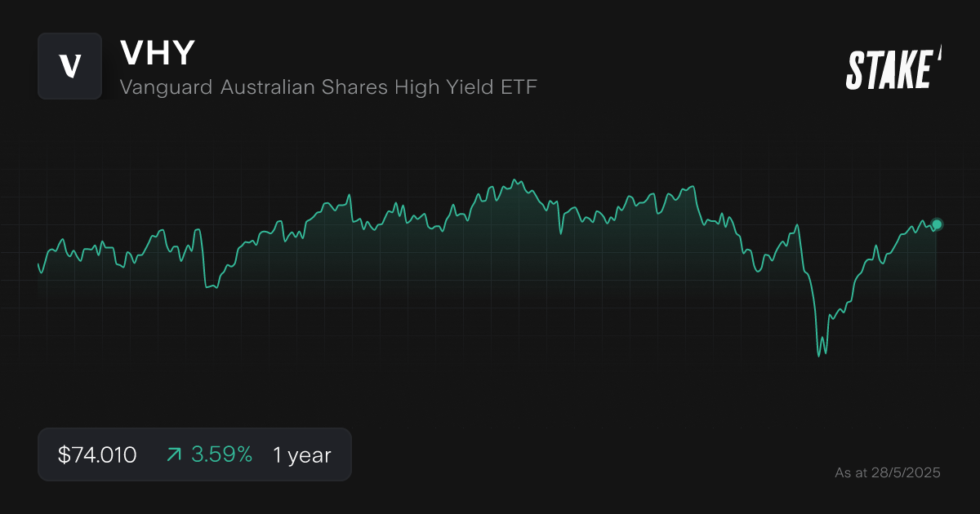The image size is (980, 514).
Task: Click the VHY ticker heading
Action: pos(158,52)
